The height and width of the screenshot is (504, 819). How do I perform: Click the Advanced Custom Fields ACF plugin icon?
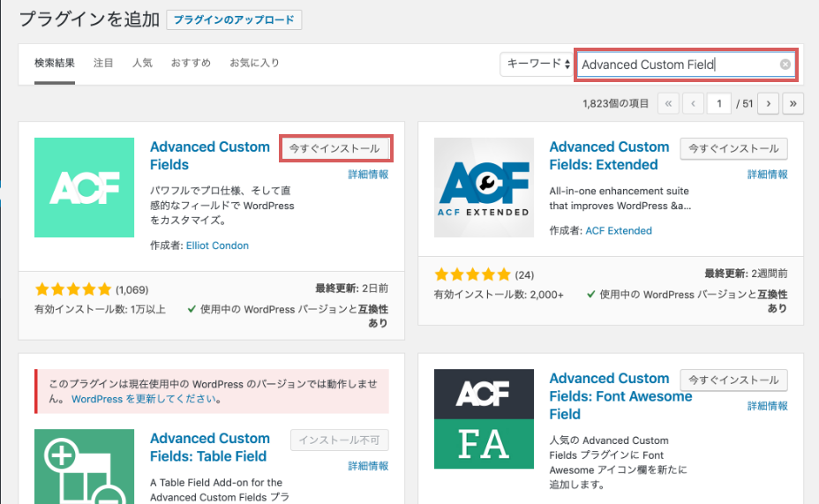84,187
